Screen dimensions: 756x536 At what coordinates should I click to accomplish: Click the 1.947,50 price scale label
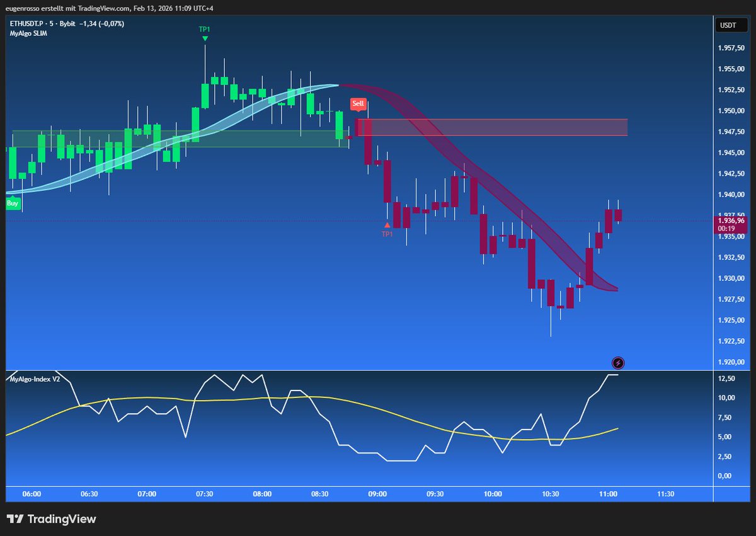pyautogui.click(x=731, y=132)
